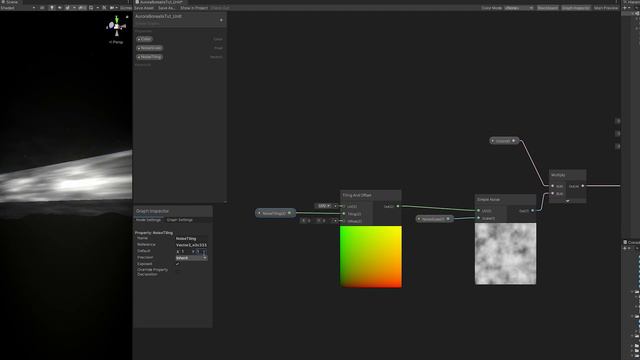Open the UV0 channel dropdown
640x360 pixels.
[x=324, y=206]
